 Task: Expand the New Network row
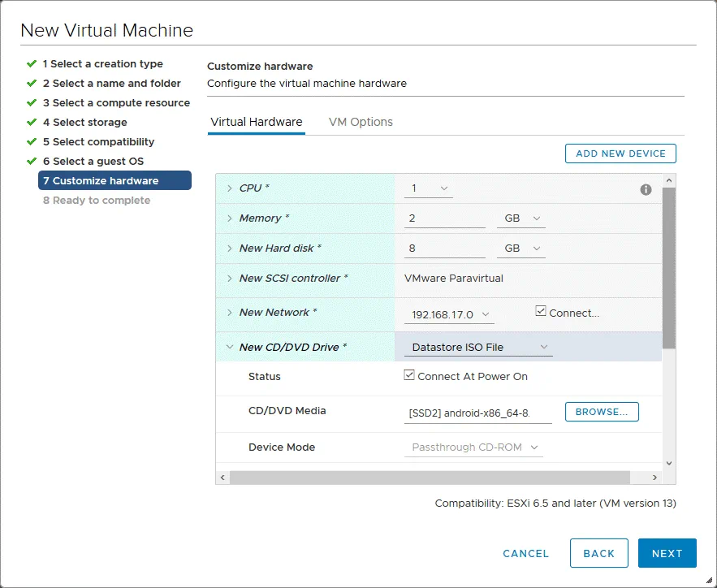click(x=230, y=313)
